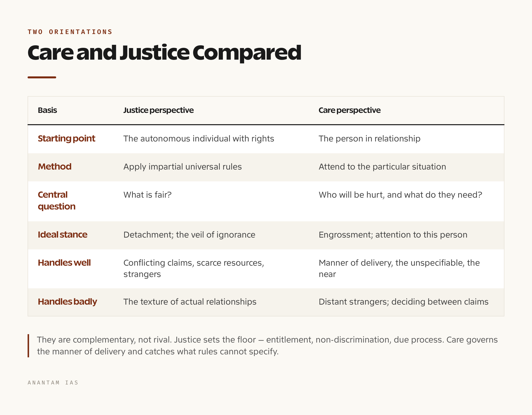Select the 'Ideal stance' row label
Screen dimensions: 532x415
point(63,235)
